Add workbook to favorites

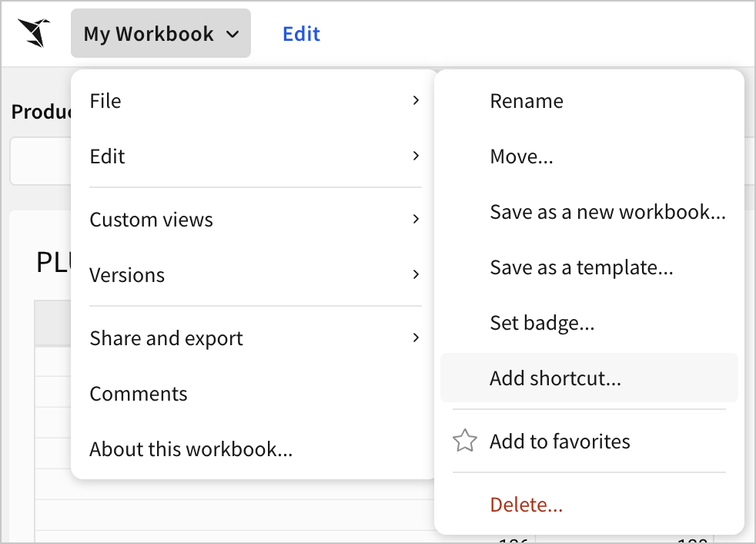560,442
